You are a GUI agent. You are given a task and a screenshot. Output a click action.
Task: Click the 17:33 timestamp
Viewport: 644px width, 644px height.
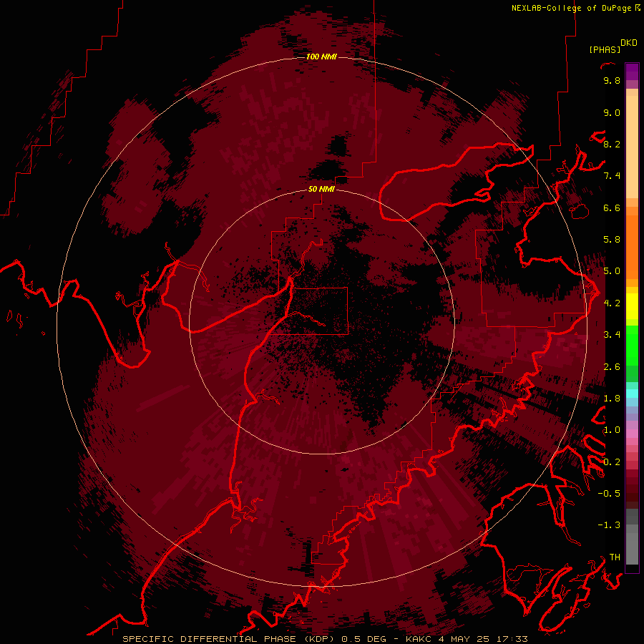(x=511, y=639)
